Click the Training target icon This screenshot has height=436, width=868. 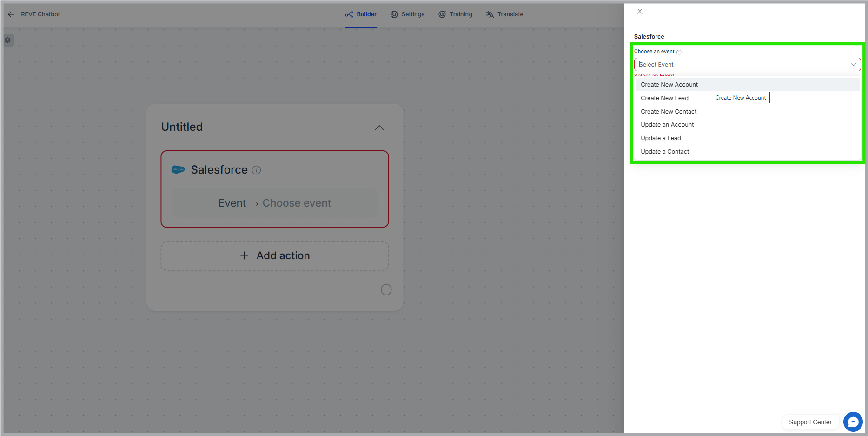pyautogui.click(x=442, y=14)
